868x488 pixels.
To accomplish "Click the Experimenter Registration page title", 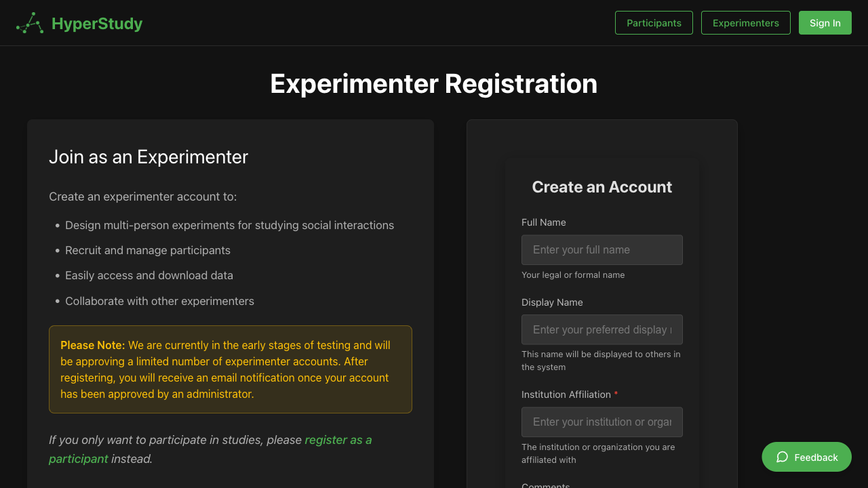I will tap(433, 83).
